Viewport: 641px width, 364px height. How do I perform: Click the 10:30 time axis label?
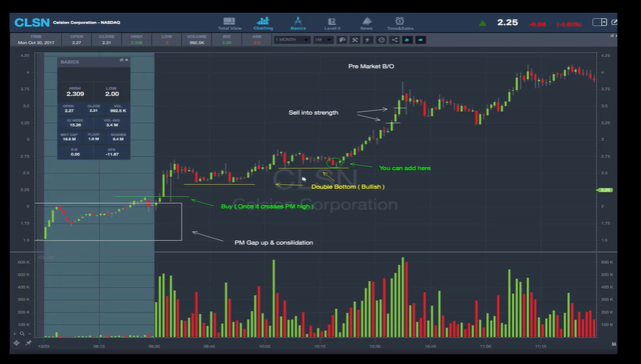tap(375, 347)
